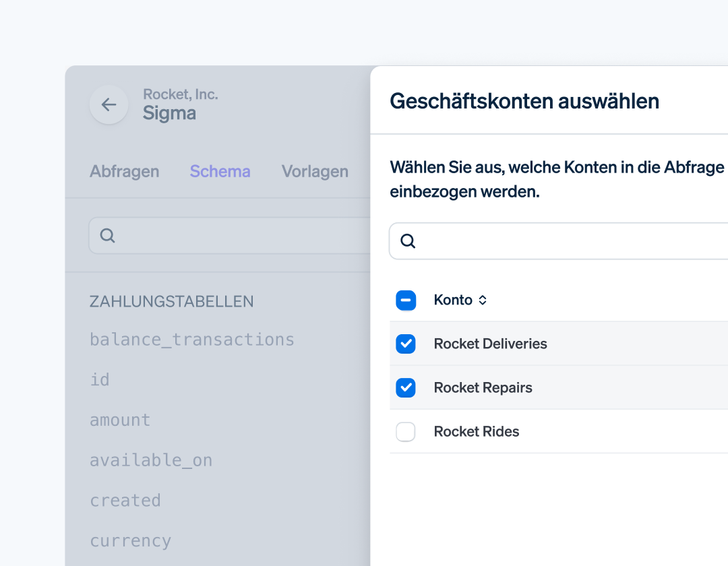Click the Rocket Repairs account name
Screen dimensions: 728x566
[x=483, y=388]
